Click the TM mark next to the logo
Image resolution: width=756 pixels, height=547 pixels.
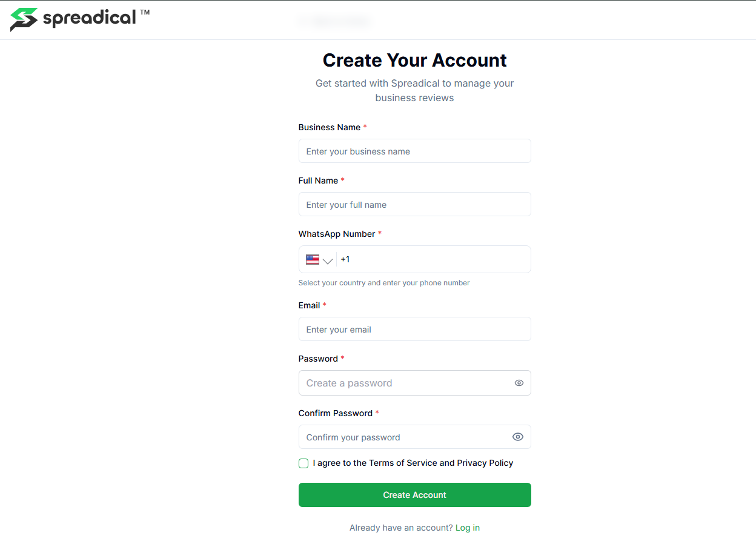145,12
